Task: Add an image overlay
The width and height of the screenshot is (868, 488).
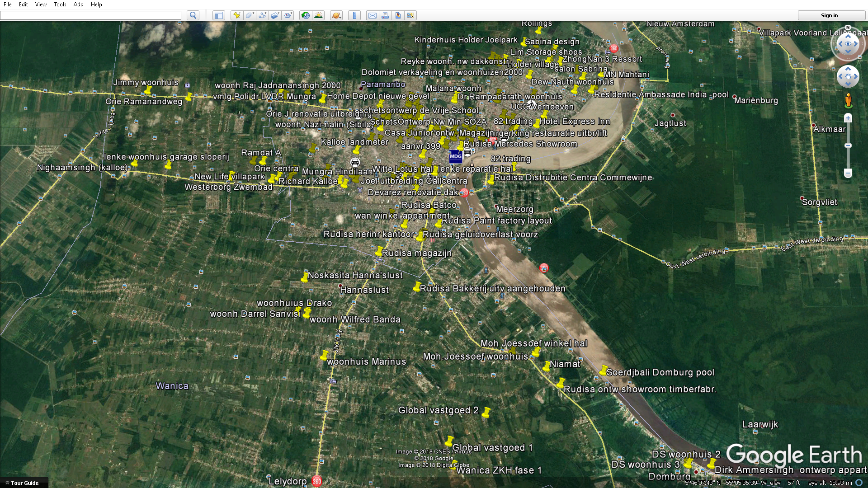Action: [275, 15]
